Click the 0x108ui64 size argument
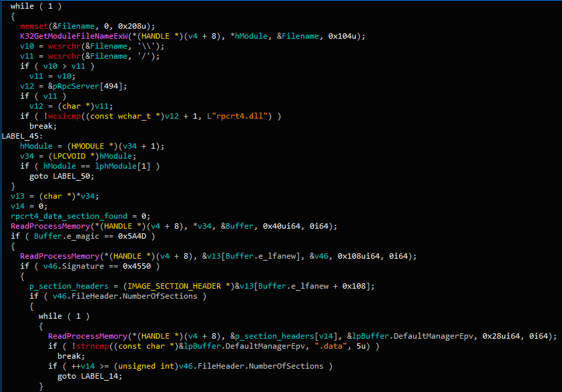 point(359,257)
